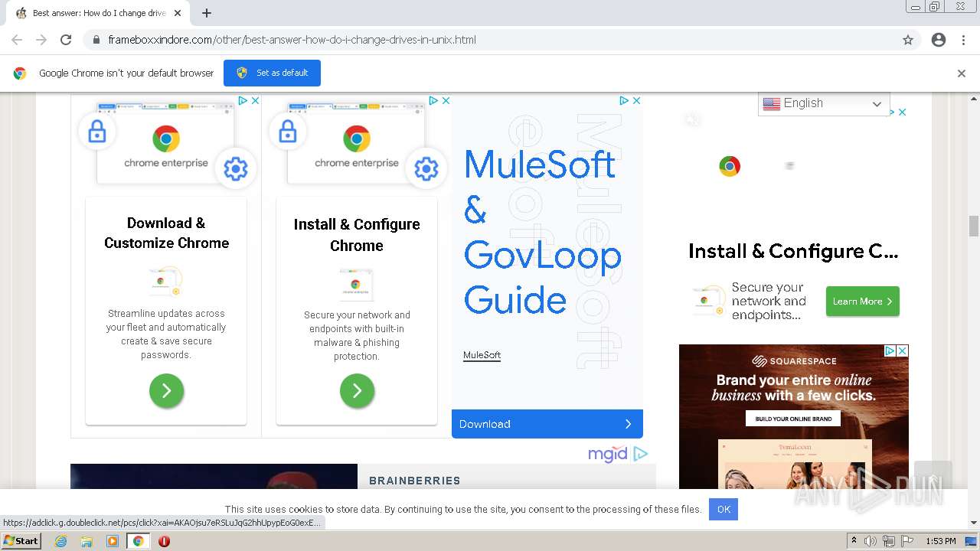Dismiss the default browser notification bar

coord(962,73)
